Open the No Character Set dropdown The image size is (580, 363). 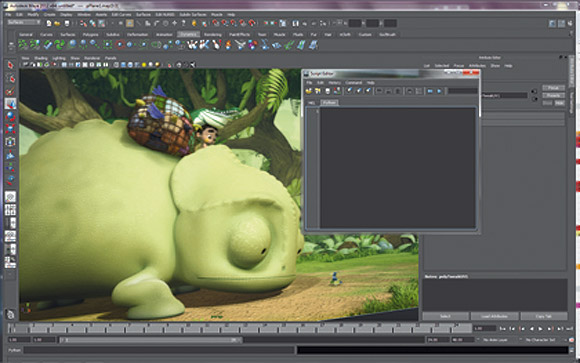pyautogui.click(x=540, y=340)
